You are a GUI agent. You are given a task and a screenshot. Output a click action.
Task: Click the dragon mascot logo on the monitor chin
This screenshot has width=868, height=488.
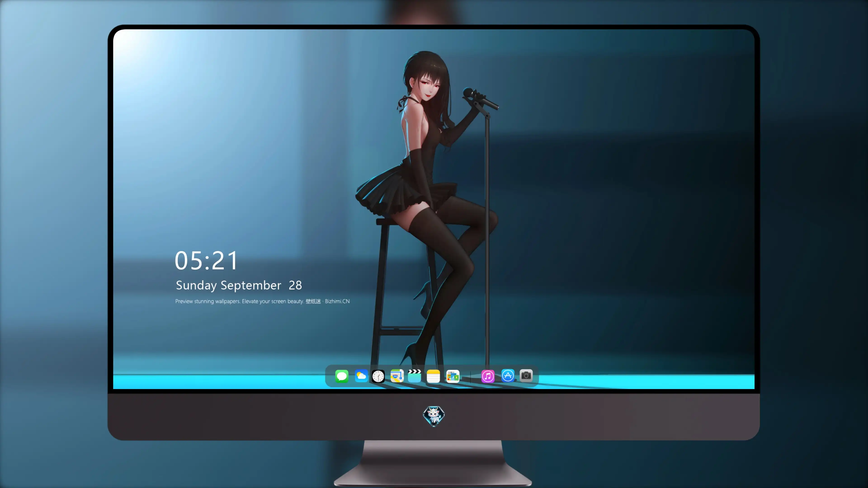434,416
